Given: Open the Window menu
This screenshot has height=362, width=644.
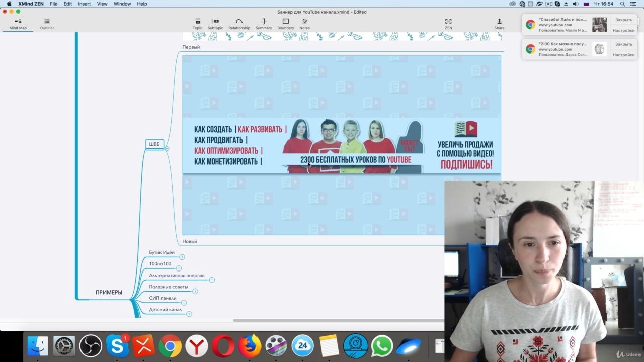Looking at the screenshot, I should point(122,4).
